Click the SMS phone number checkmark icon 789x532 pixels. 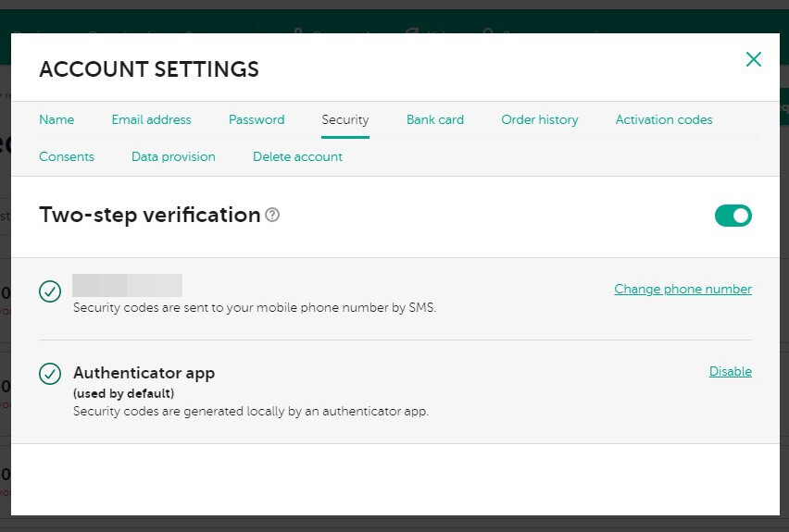tap(50, 291)
